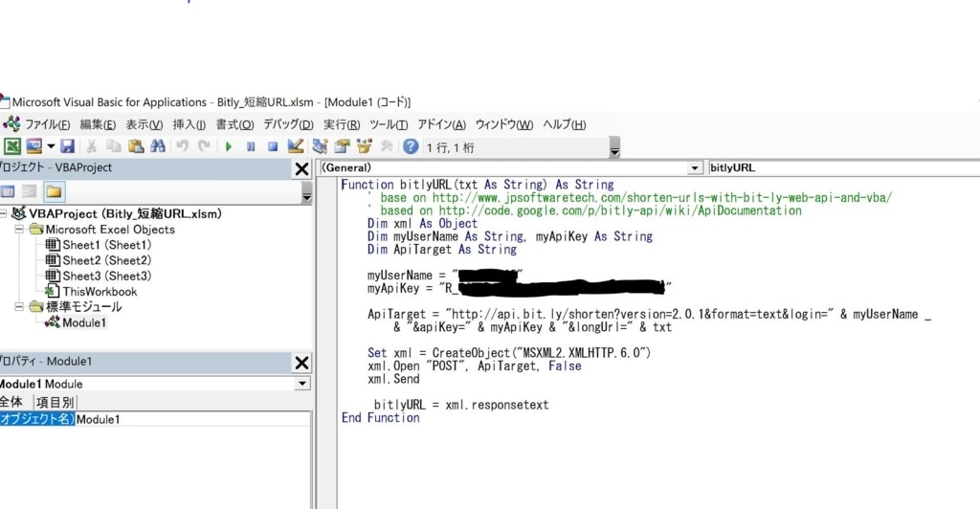Viewport: 980px width, 509px height.
Task: Save the workbook with the floppy icon
Action: 68,146
